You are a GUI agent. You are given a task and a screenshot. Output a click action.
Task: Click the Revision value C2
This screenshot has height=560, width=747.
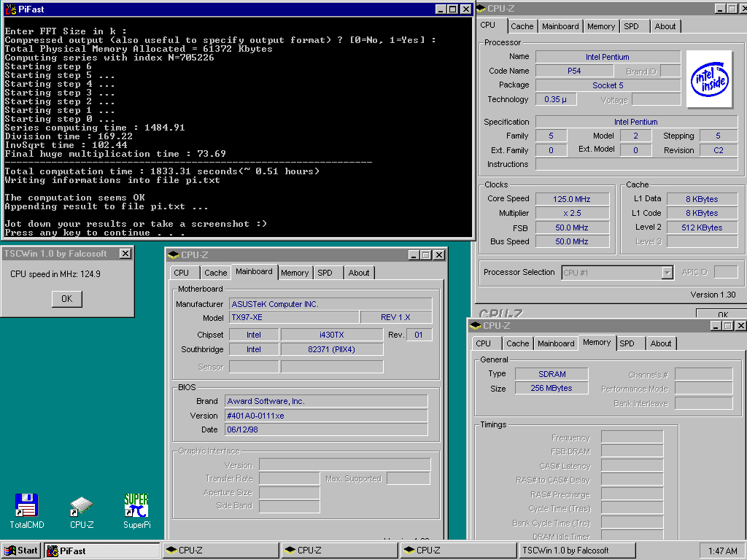pyautogui.click(x=719, y=150)
